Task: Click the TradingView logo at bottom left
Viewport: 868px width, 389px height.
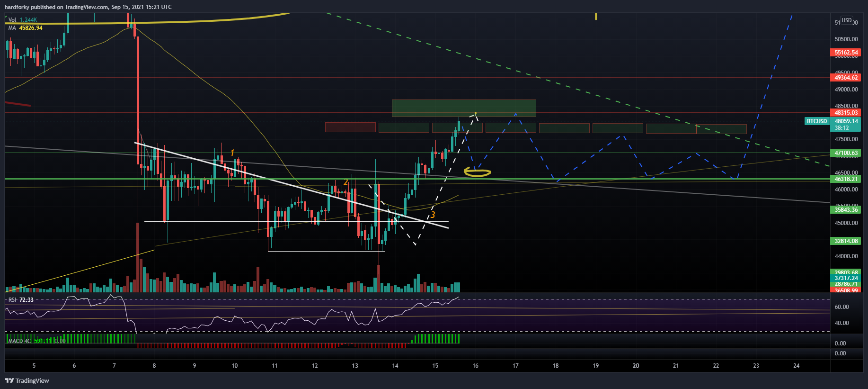Action: click(27, 380)
